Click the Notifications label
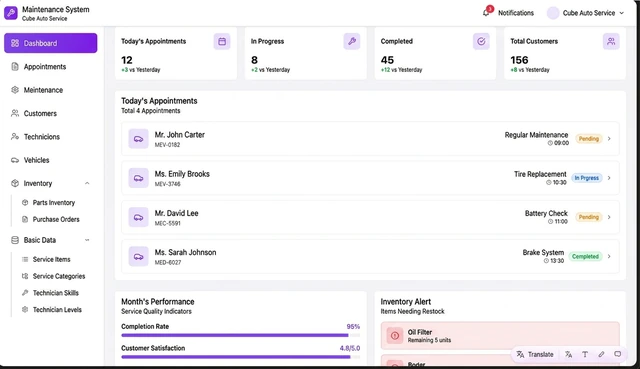Image resolution: width=640 pixels, height=369 pixels. tap(516, 13)
